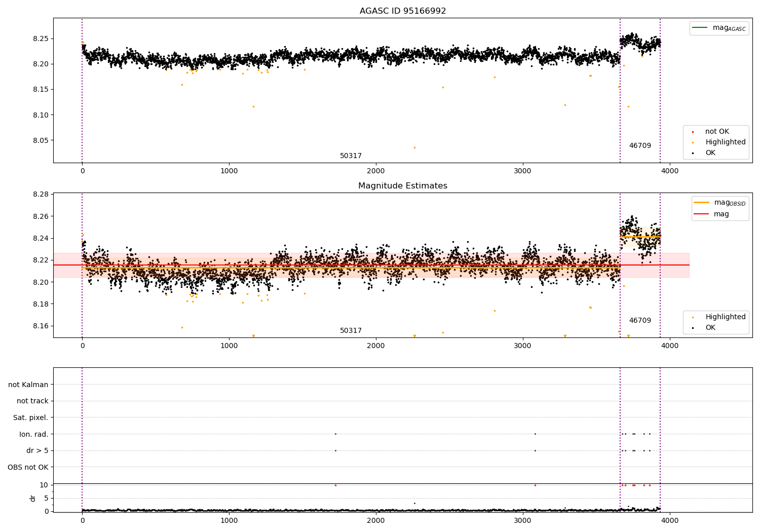Image resolution: width=760 pixels, height=532 pixels.
Task: Click the 'Magnitude Estimates' plot title
Action: (403, 186)
